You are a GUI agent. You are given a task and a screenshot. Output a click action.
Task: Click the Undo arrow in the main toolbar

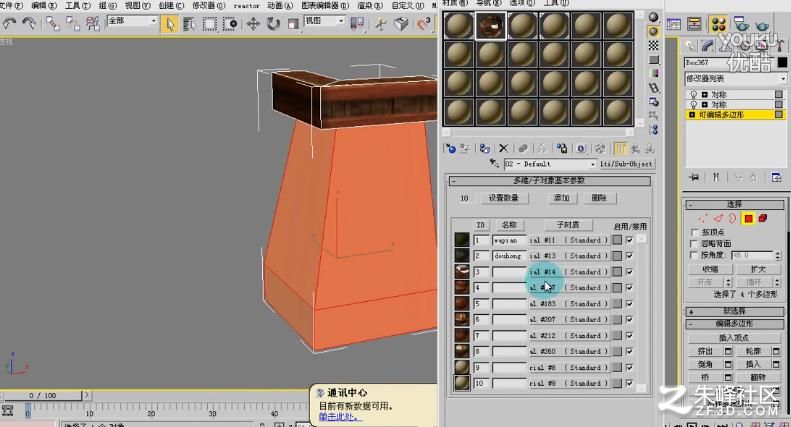click(x=10, y=23)
